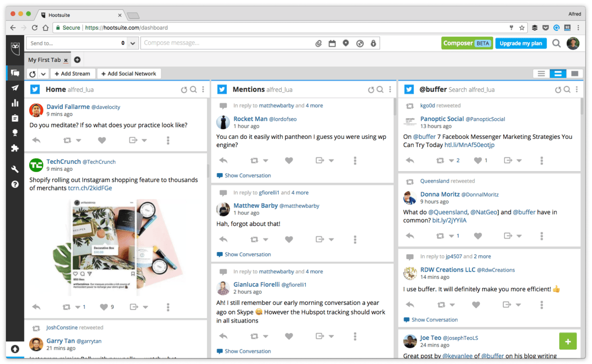
Task: Click the Add Stream button
Action: point(73,74)
